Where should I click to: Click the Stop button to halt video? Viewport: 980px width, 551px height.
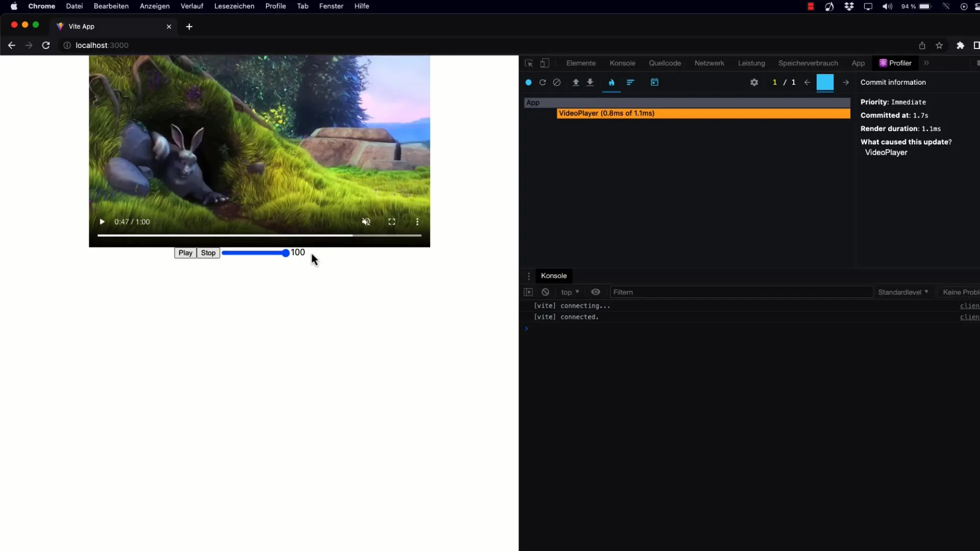pos(208,252)
